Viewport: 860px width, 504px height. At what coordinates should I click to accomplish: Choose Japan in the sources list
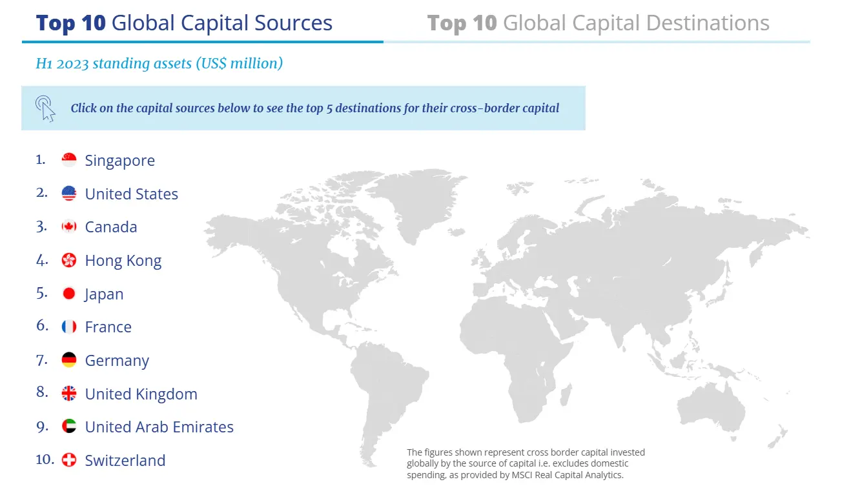(104, 294)
